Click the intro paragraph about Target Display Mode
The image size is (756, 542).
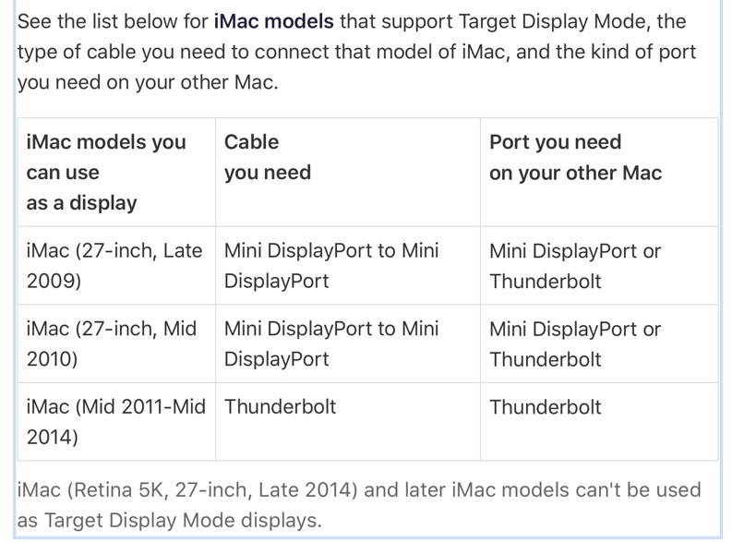tap(357, 52)
